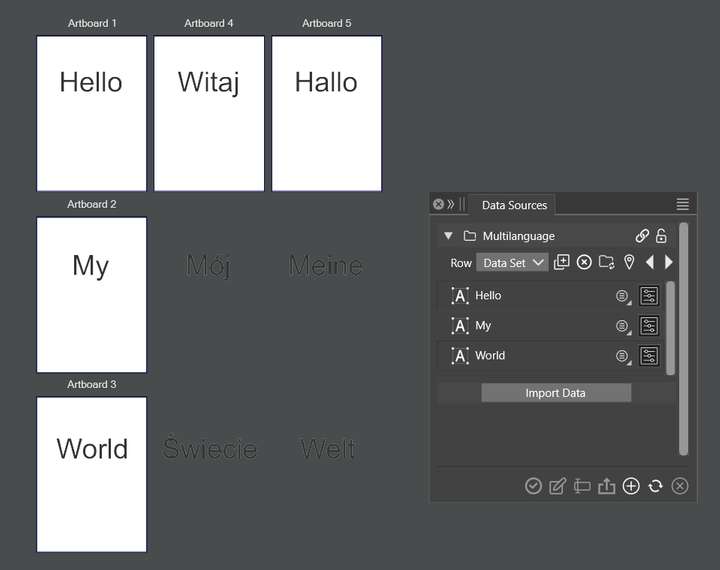
Task: Click the link icon beside Multilanguage
Action: (x=642, y=237)
